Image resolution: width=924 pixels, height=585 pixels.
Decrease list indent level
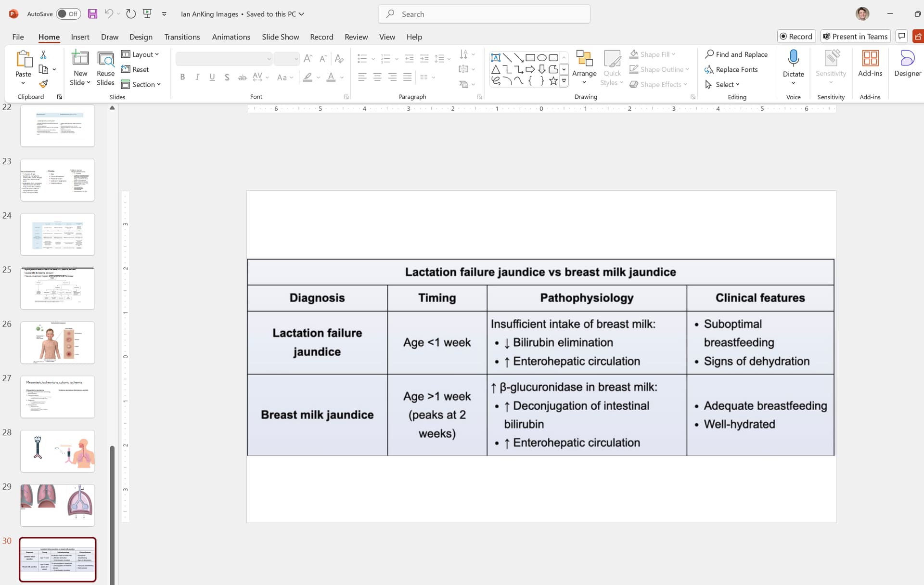[410, 59]
